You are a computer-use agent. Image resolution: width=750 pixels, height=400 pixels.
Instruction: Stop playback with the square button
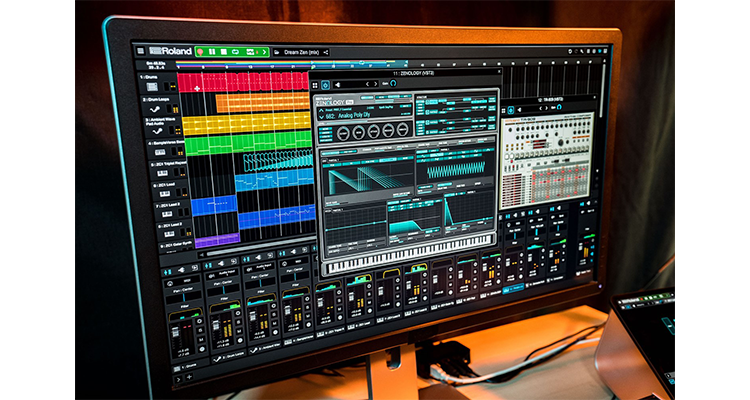pos(223,52)
